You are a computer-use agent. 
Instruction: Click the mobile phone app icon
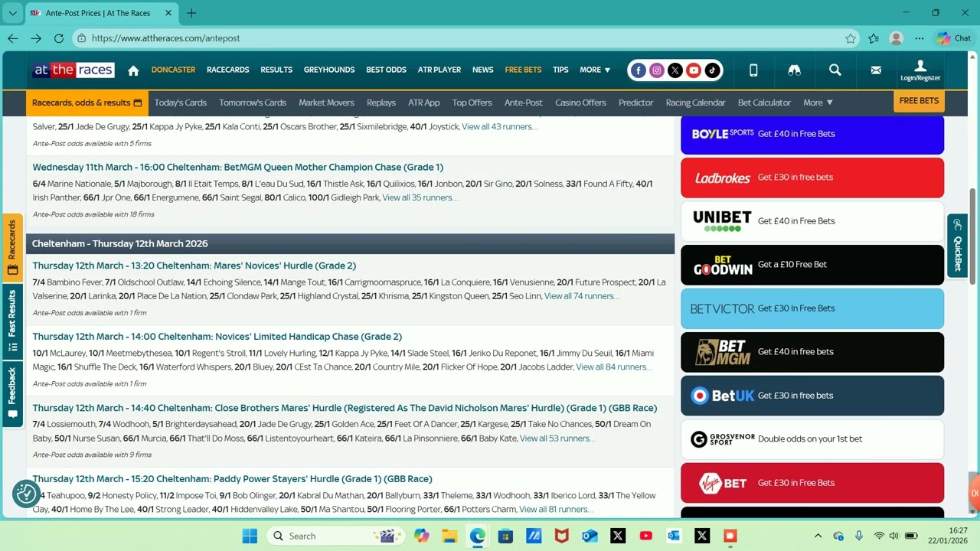[x=753, y=70]
